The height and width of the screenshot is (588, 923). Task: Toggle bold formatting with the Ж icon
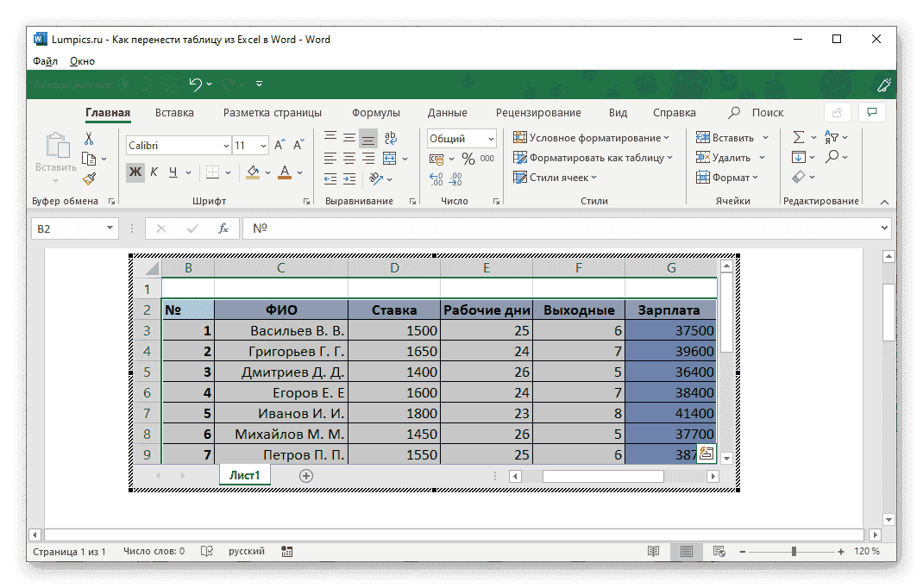click(x=135, y=172)
